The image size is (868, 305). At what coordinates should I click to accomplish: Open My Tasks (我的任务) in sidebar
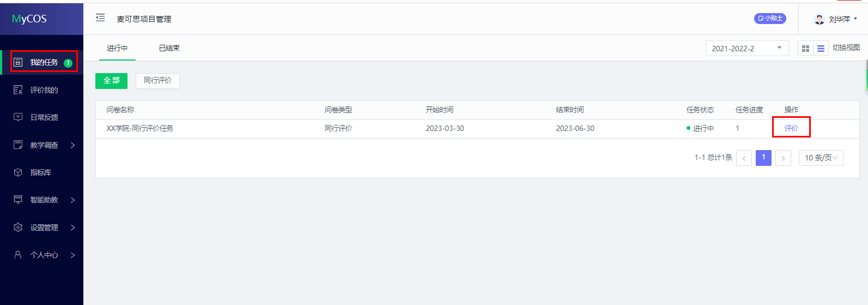(44, 62)
